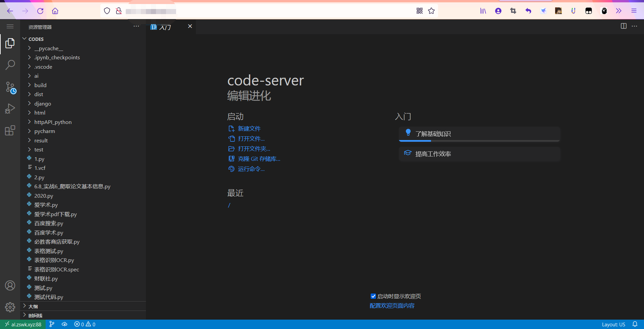Open the file 1.py
The image size is (644, 329).
click(83, 159)
